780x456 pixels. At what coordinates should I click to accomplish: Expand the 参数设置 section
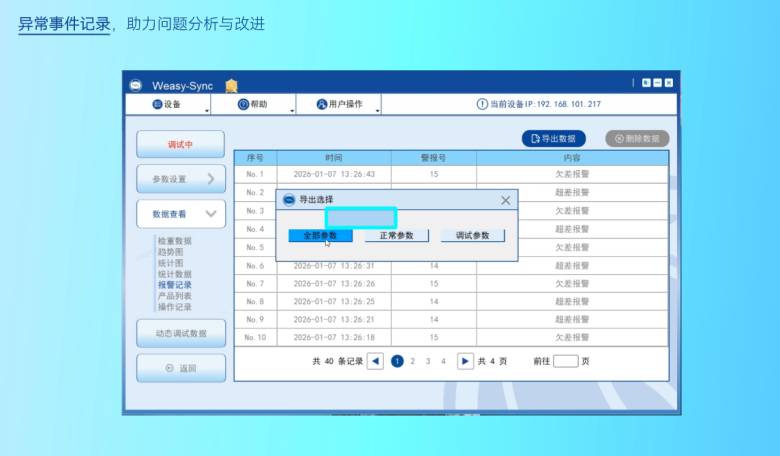[180, 179]
